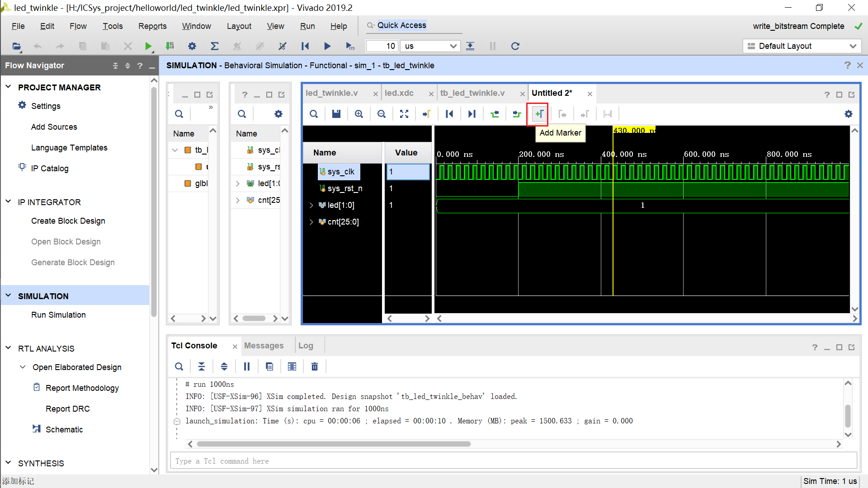Viewport: 868px width, 488px height.
Task: Open Add Sources from Project Manager
Action: click(54, 127)
